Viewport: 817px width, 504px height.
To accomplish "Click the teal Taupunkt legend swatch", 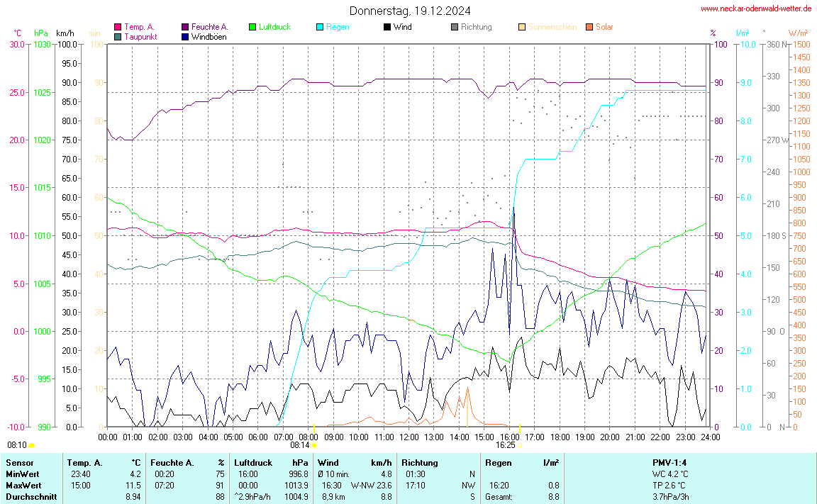I will [118, 37].
